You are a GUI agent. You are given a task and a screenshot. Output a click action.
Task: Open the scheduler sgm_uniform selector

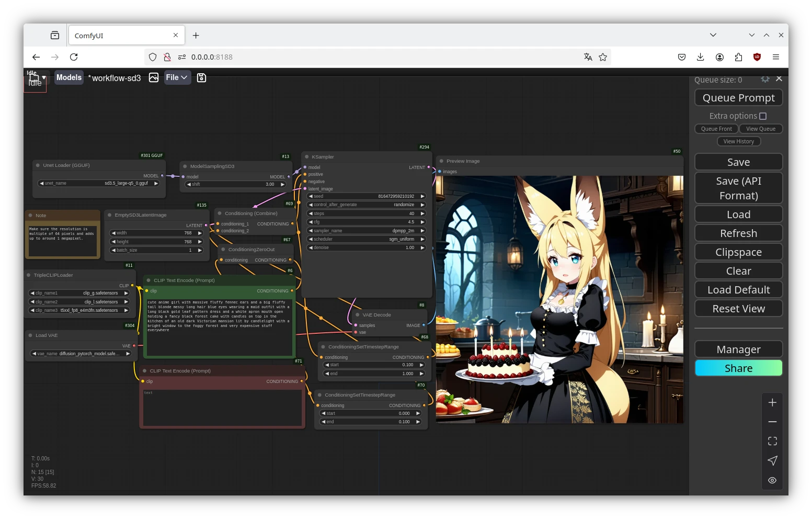pos(366,239)
